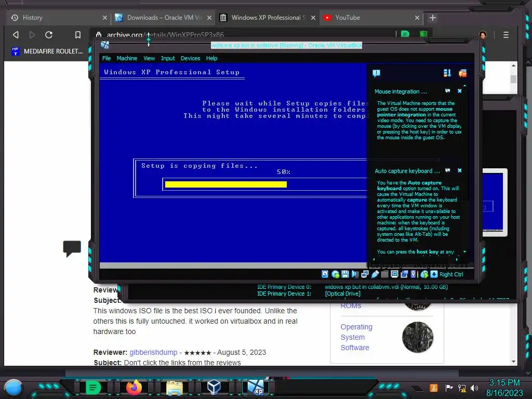Close the YouTube browser tab
Screen dimensions: 532x399
click(417, 18)
